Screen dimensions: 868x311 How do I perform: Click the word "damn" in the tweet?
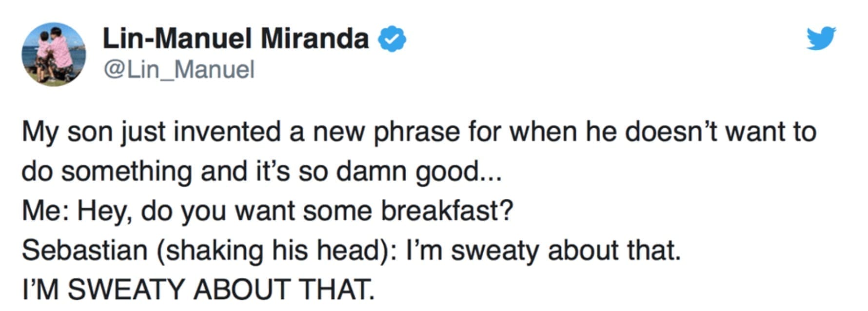click(x=371, y=172)
